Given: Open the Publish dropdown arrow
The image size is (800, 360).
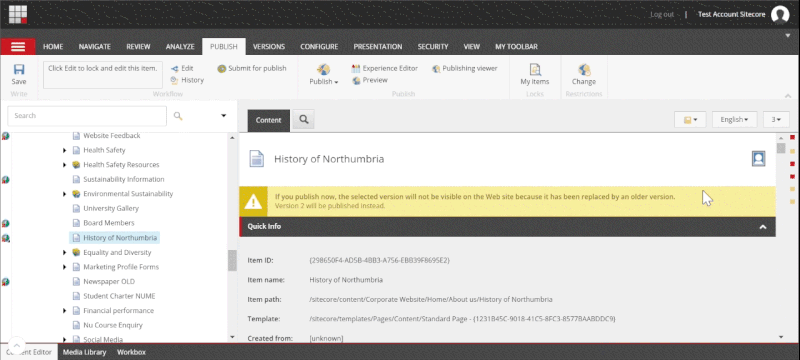Looking at the screenshot, I should click(336, 82).
